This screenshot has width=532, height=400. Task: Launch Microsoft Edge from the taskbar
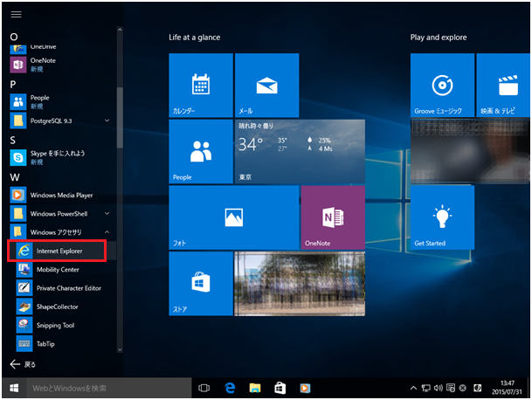point(230,388)
